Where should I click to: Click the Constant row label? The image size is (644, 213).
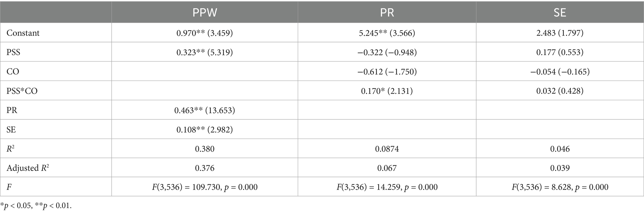23,33
